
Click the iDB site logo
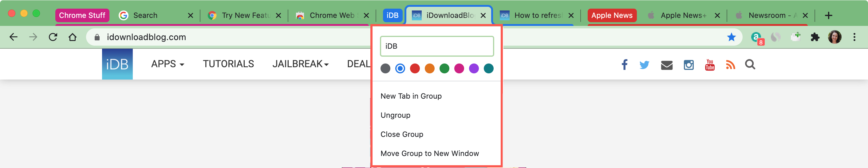coord(117,64)
